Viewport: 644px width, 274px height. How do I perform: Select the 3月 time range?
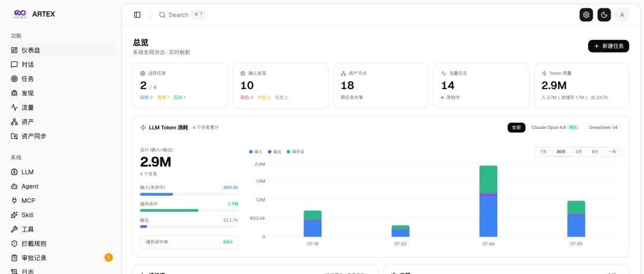[x=578, y=152]
